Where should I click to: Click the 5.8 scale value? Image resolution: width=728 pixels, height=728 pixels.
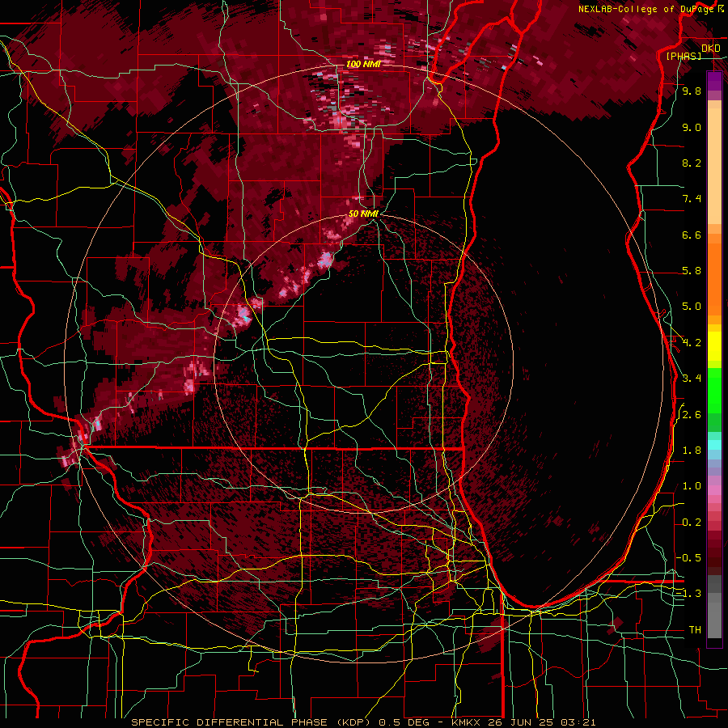(x=692, y=271)
